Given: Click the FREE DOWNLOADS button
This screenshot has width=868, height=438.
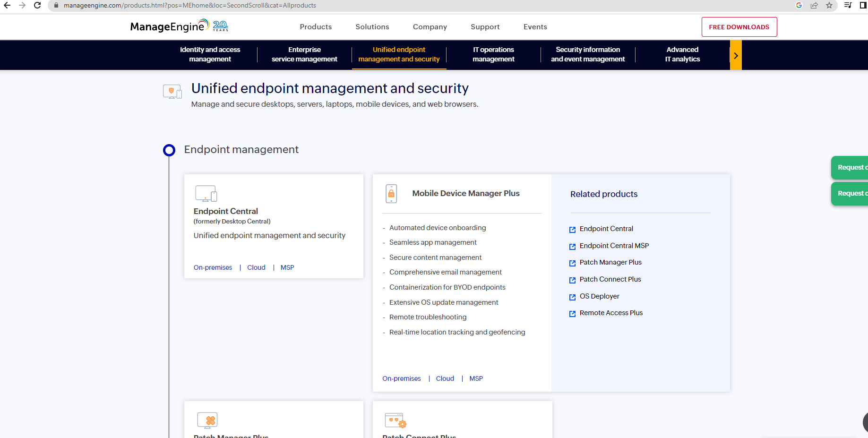Looking at the screenshot, I should [x=739, y=27].
